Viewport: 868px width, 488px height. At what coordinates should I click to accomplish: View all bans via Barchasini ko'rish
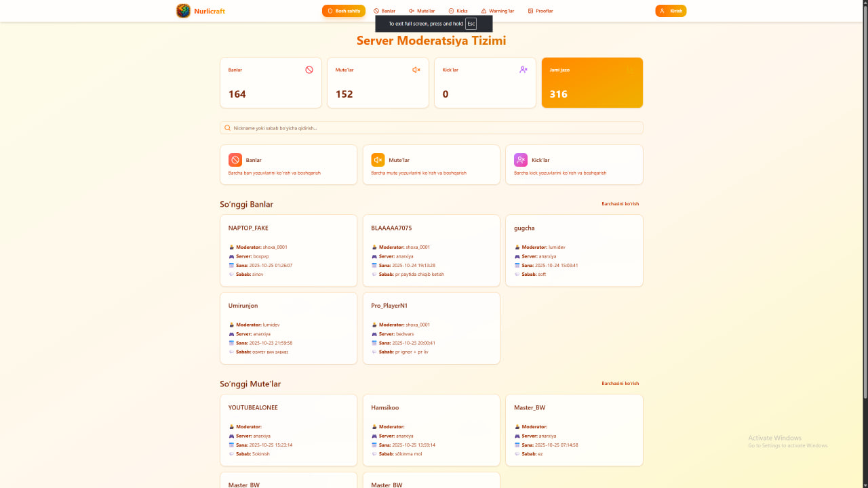[620, 204]
